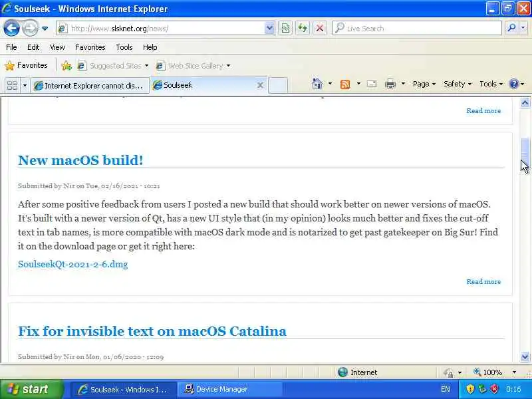The height and width of the screenshot is (399, 532).
Task: Click the 100% zoom level button
Action: click(488, 372)
